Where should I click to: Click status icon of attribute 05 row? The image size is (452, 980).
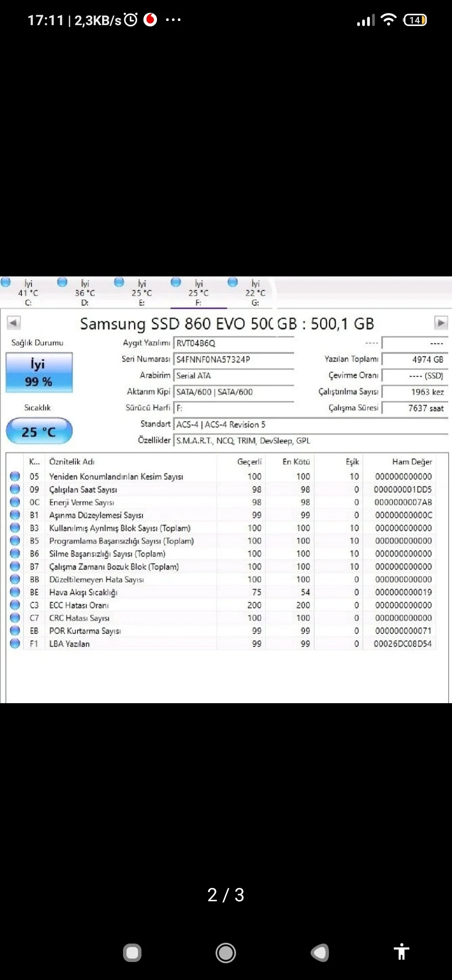(x=15, y=476)
